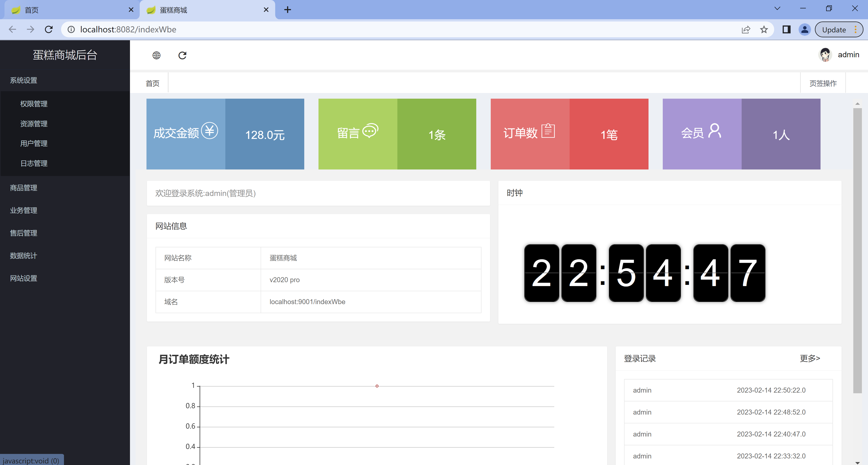Click the 蛋糕商城后台 sidebar title
This screenshot has width=868, height=465.
pyautogui.click(x=65, y=55)
